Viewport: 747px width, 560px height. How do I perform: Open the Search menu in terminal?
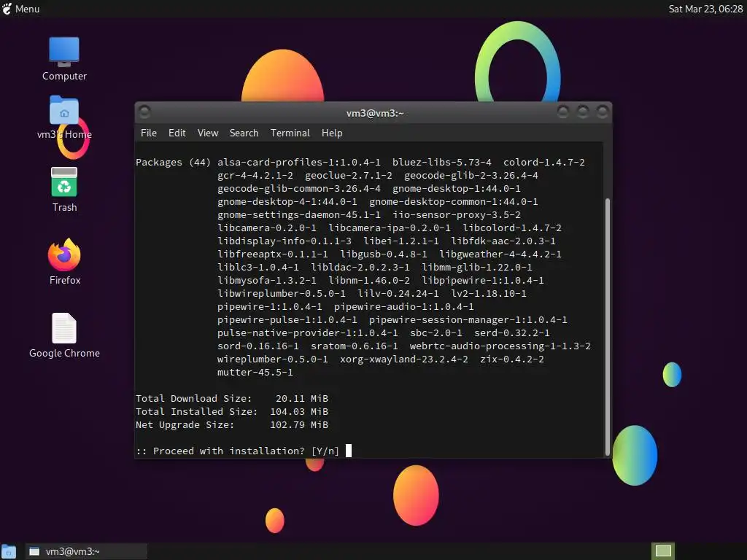click(244, 133)
